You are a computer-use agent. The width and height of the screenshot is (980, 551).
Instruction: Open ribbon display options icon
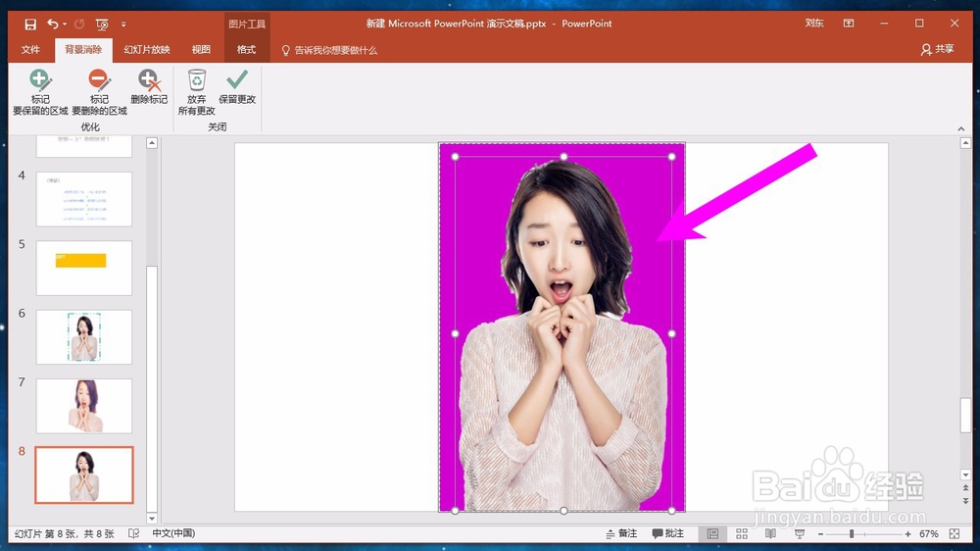pos(848,24)
